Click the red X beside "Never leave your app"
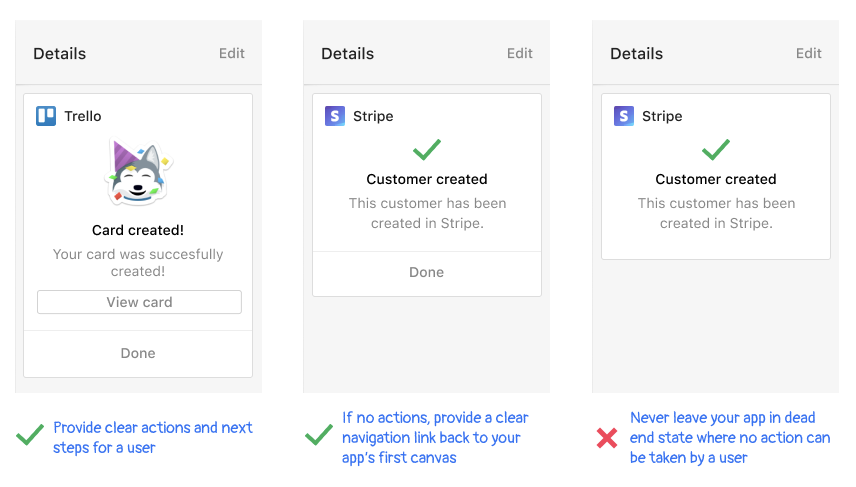This screenshot has width=856, height=487. [x=607, y=437]
